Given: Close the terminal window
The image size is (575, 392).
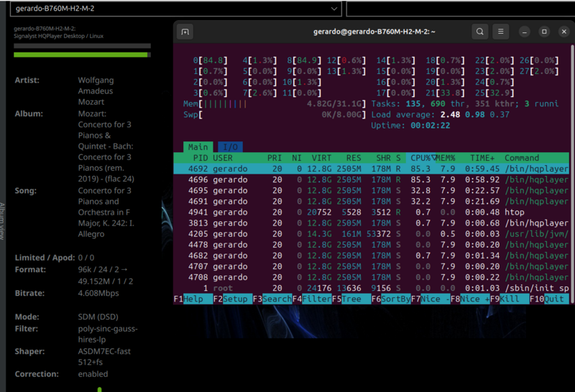Looking at the screenshot, I should tap(563, 32).
